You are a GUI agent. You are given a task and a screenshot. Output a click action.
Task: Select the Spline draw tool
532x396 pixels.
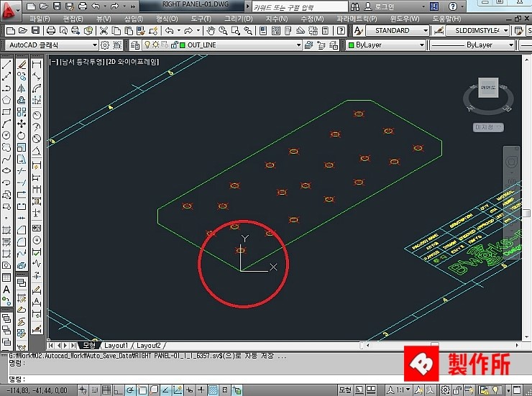(6, 159)
